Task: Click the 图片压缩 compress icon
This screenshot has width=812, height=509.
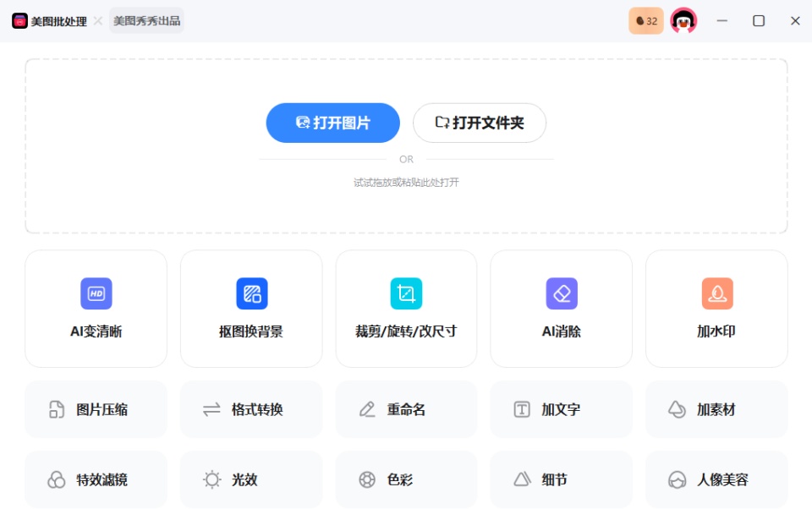Action: coord(57,409)
